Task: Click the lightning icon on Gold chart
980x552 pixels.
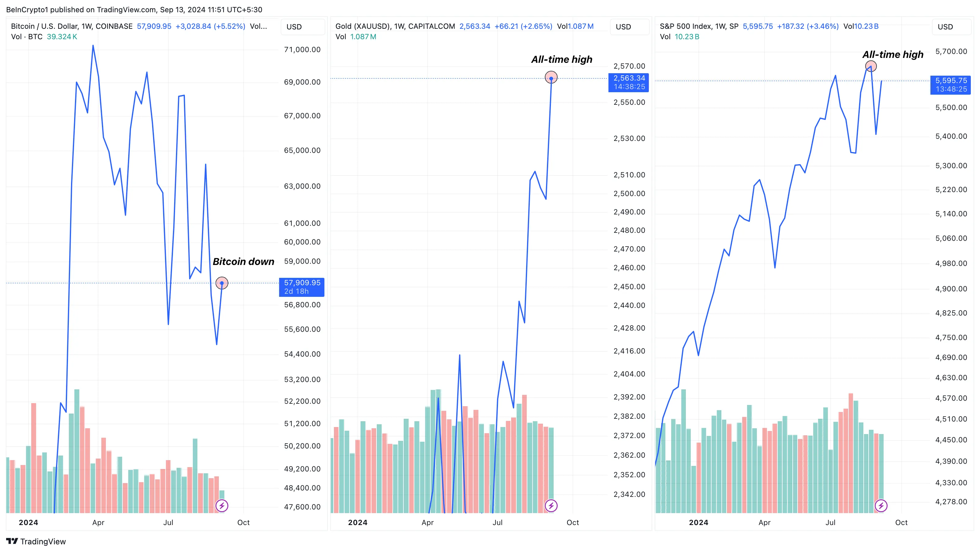Action: click(551, 505)
